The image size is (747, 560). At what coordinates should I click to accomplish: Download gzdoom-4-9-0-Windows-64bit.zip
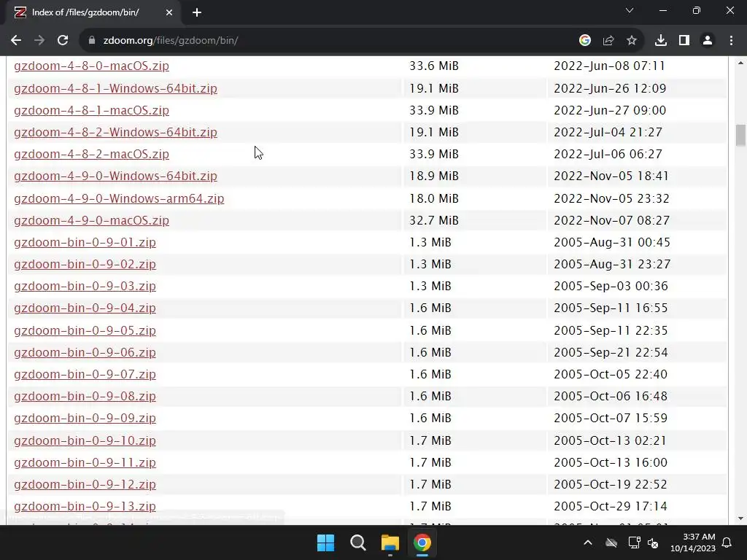pyautogui.click(x=115, y=176)
